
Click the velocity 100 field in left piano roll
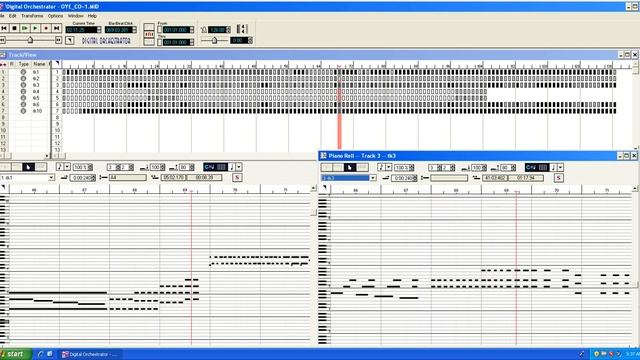coord(155,167)
